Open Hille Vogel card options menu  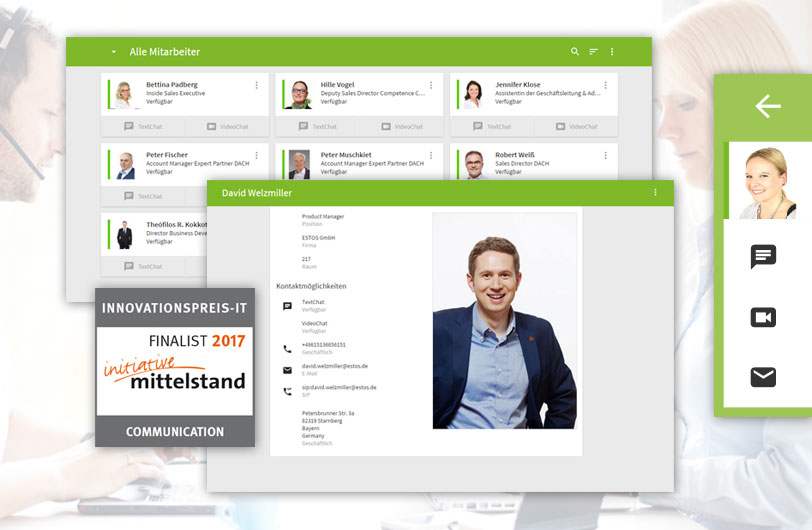pos(431,85)
